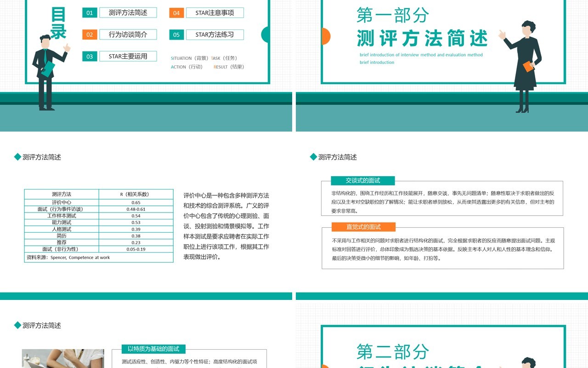This screenshot has height=368, width=588.
Task: Click the 资料来源：Spencer, Competence at work row
Action: (99, 257)
